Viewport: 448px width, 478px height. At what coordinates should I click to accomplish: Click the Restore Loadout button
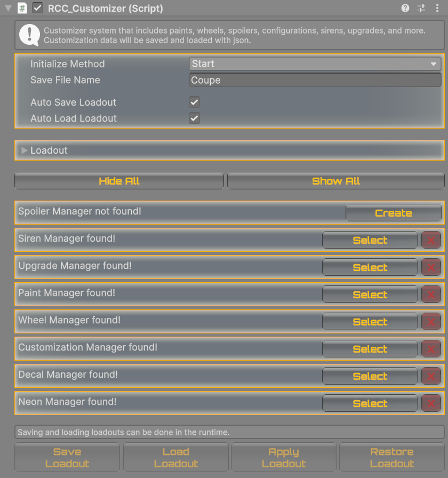pos(392,457)
